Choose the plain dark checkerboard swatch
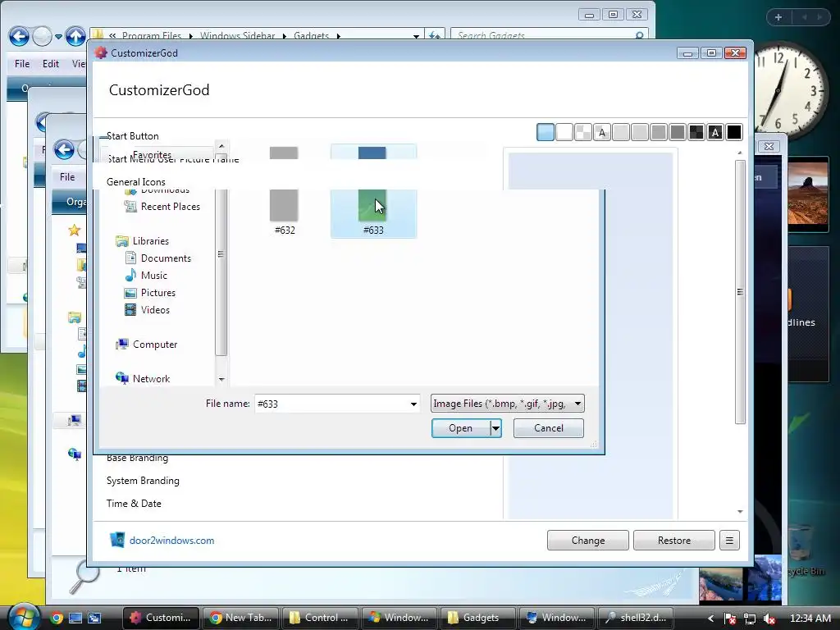This screenshot has width=840, height=630. pos(696,132)
